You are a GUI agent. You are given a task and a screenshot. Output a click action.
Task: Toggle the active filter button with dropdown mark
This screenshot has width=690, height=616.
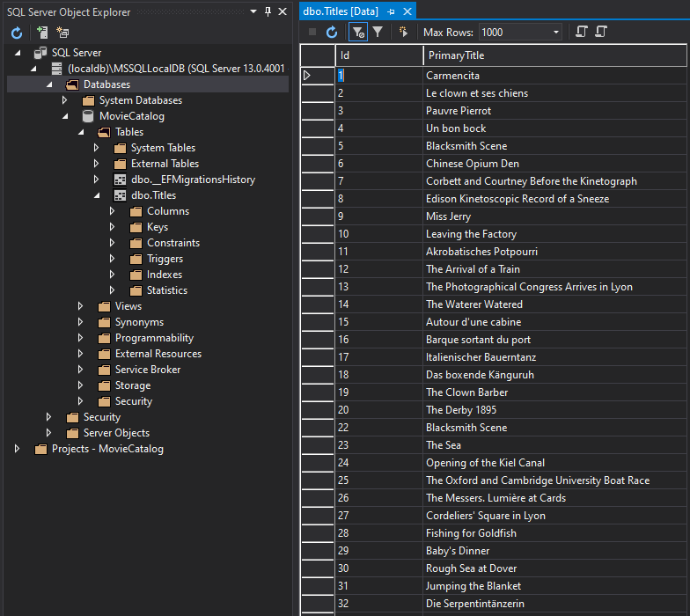click(357, 33)
